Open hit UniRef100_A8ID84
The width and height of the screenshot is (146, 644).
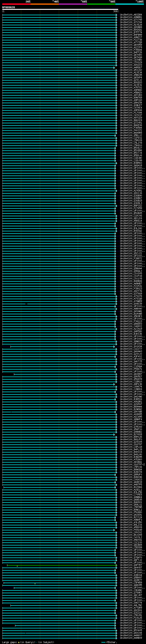pos(131,15)
